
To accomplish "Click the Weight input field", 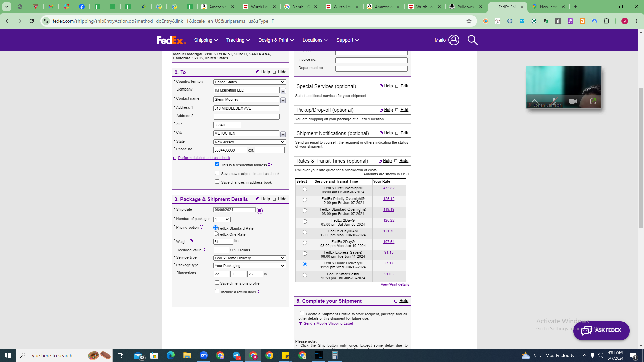I will 223,242.
